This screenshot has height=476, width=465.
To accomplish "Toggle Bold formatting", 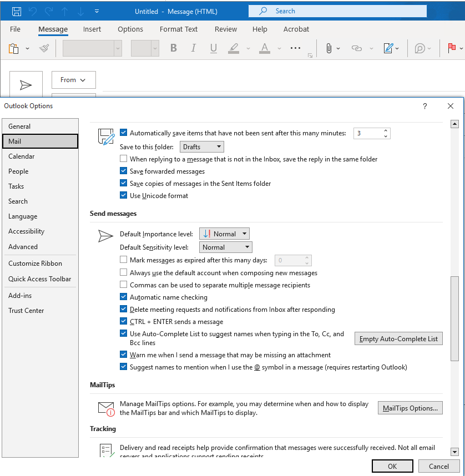I will click(174, 48).
